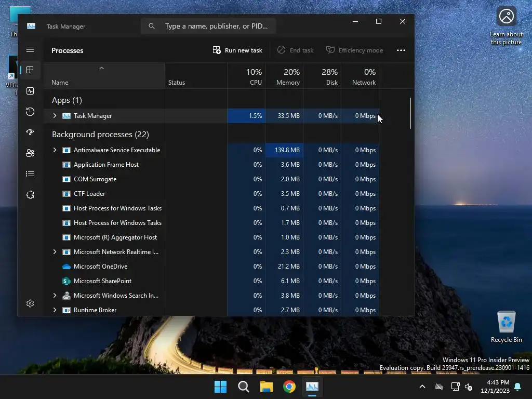Click Learn about this picture desktop icon
Viewport: 532px width, 399px height.
(x=506, y=26)
